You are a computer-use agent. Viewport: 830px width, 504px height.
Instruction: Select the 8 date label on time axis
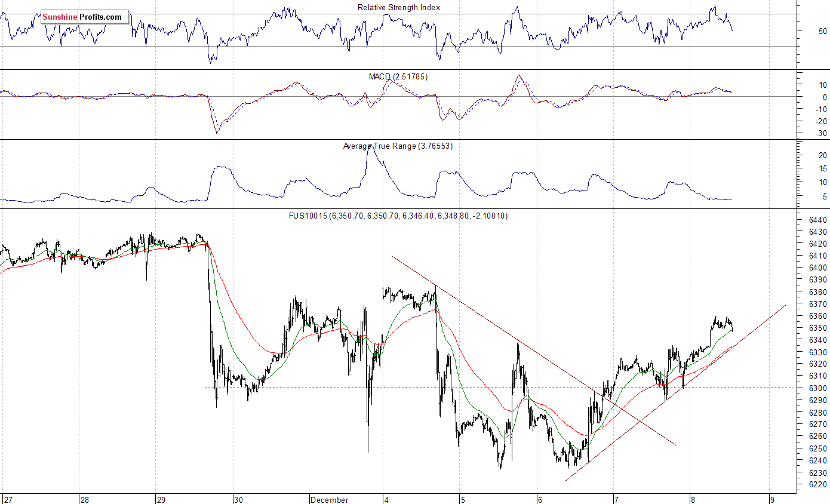click(693, 499)
